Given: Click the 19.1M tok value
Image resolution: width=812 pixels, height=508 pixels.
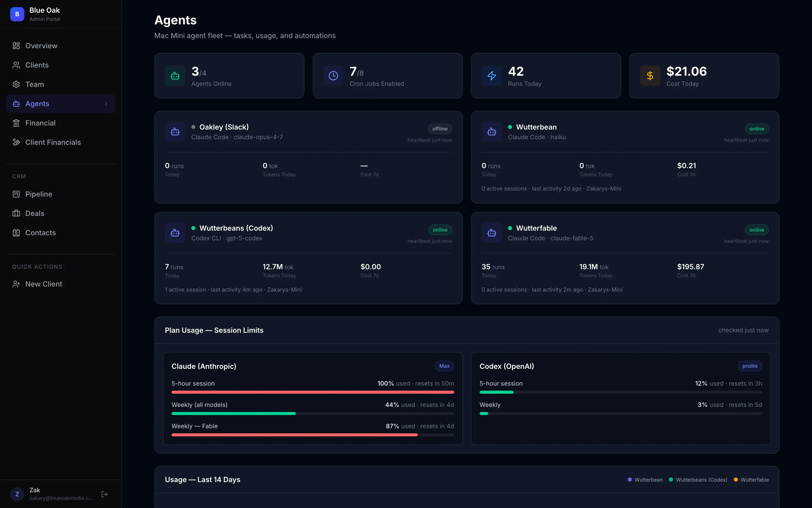Looking at the screenshot, I should coord(594,267).
